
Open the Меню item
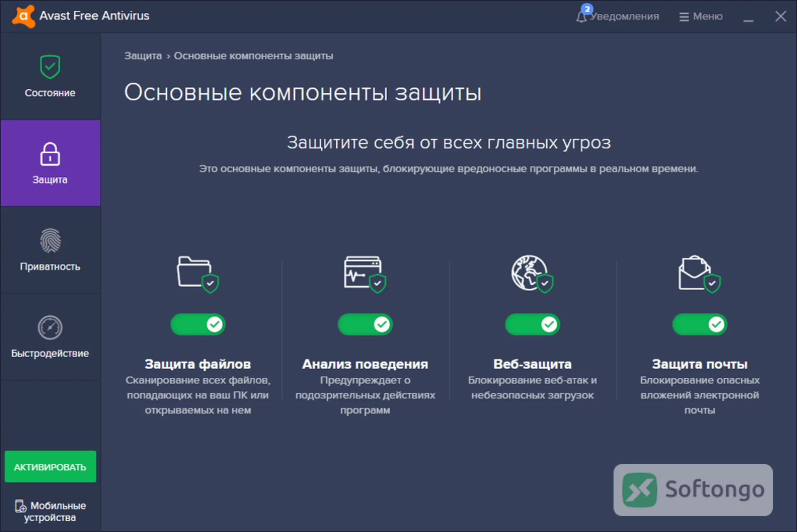[x=701, y=17]
